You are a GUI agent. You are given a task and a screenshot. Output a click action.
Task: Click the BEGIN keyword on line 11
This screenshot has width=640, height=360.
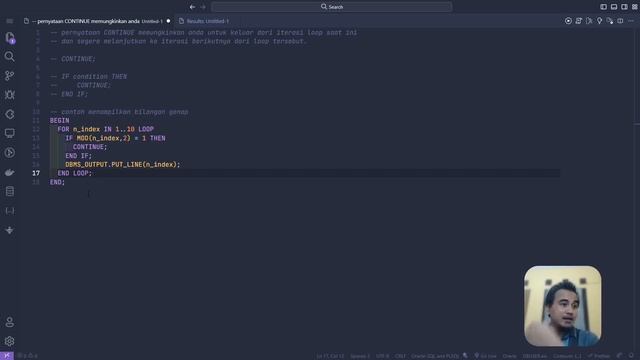click(60, 120)
